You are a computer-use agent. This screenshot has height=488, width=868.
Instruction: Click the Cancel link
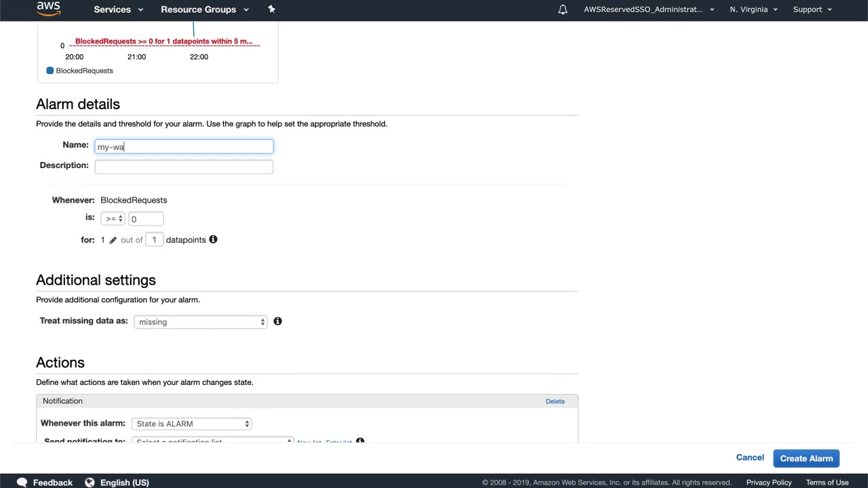750,457
